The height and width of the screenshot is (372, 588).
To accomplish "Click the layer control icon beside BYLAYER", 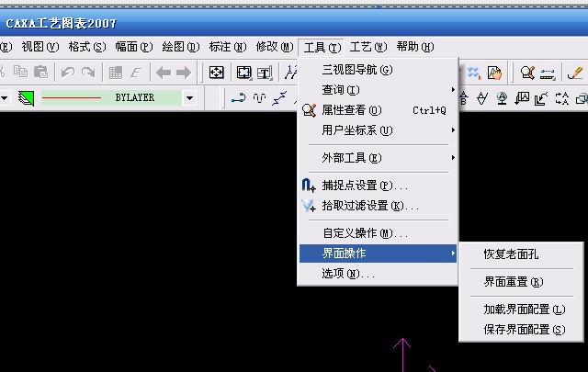I will tap(25, 97).
